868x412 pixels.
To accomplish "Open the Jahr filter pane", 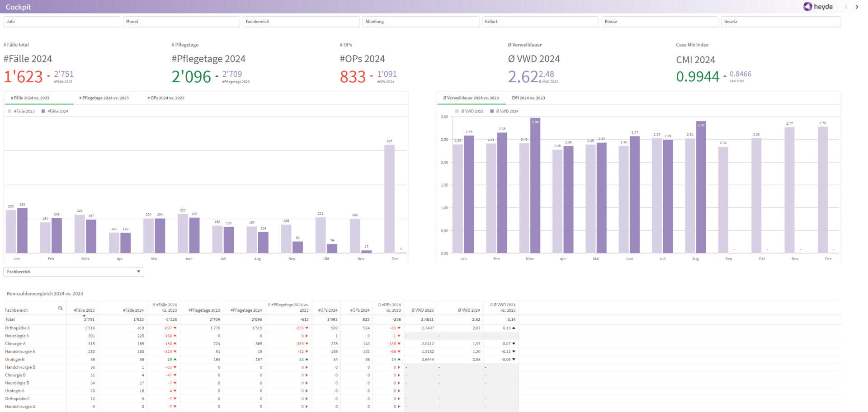I will click(x=61, y=21).
